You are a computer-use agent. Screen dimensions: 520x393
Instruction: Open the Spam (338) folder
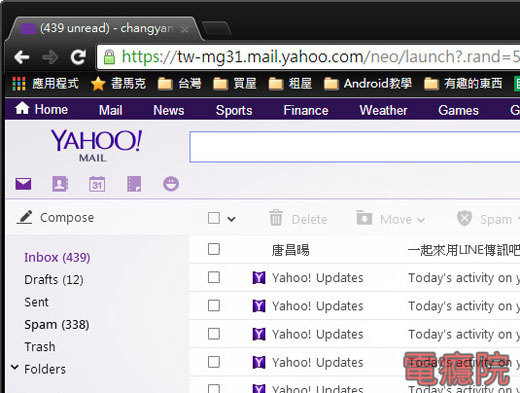pos(57,324)
